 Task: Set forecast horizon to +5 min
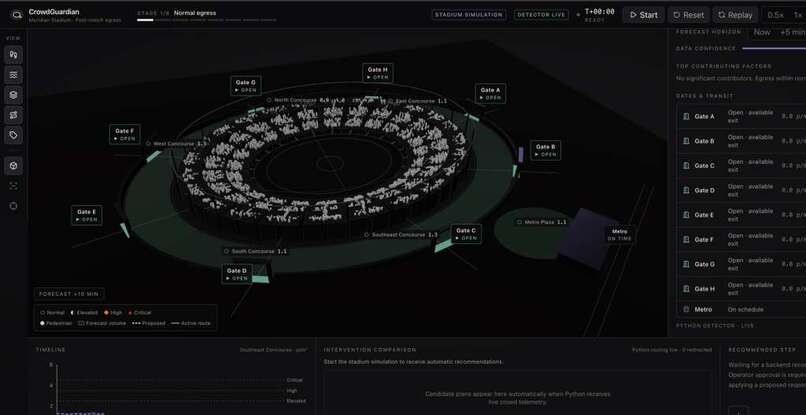tap(792, 32)
